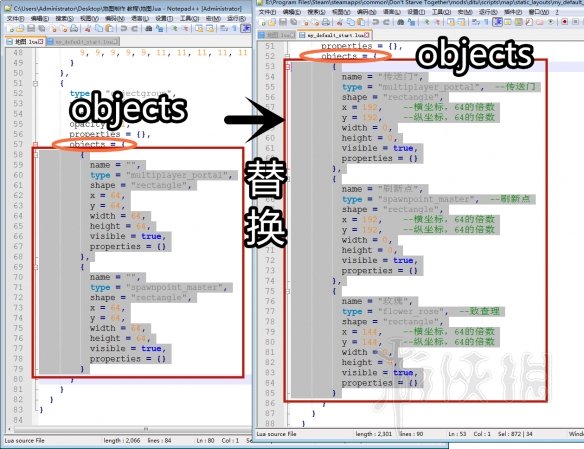Viewport: 584px width, 449px height.
Task: Switch to my_default_start.lua tab in left window
Action: (84, 42)
